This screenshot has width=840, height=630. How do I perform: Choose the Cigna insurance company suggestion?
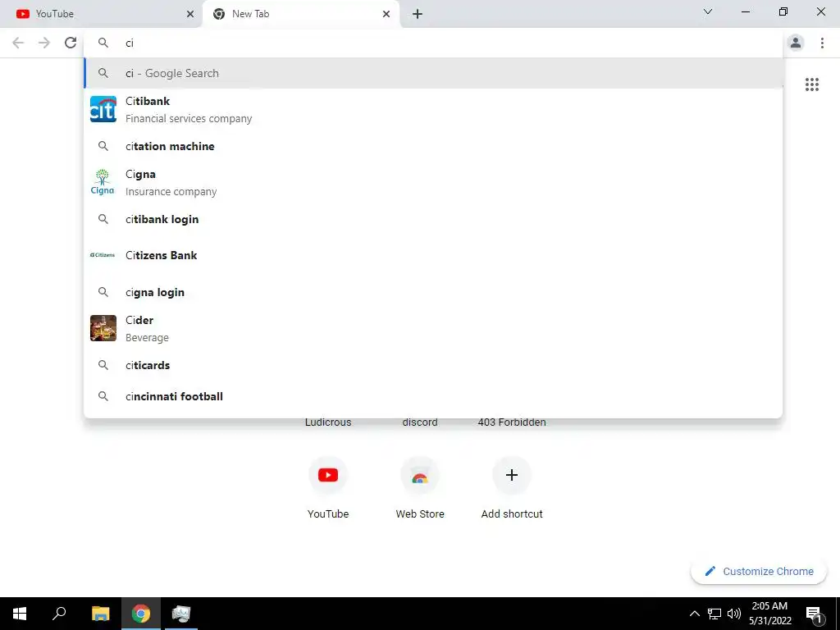tap(433, 182)
